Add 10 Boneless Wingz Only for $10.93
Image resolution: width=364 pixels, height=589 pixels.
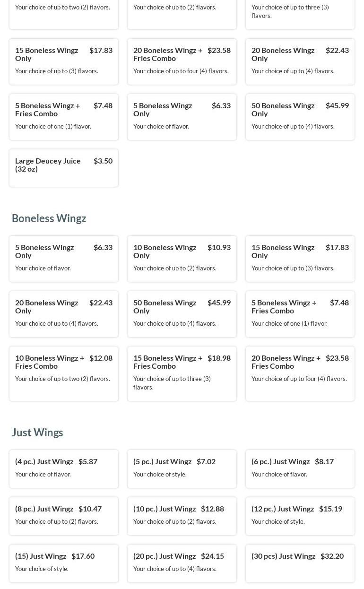click(x=182, y=259)
